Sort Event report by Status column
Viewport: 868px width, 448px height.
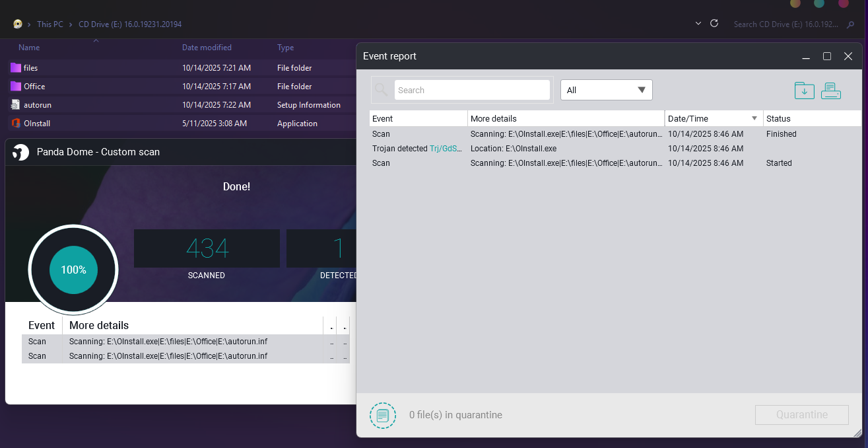pos(813,118)
